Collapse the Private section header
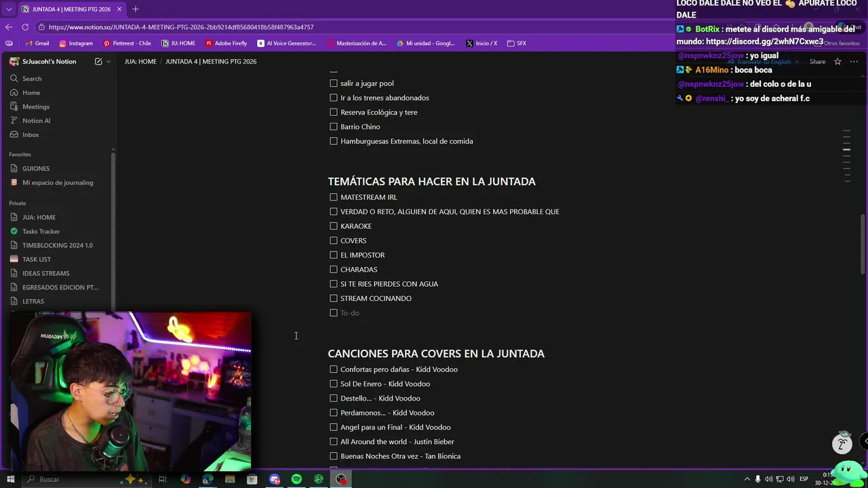This screenshot has height=488, width=868. [x=18, y=203]
